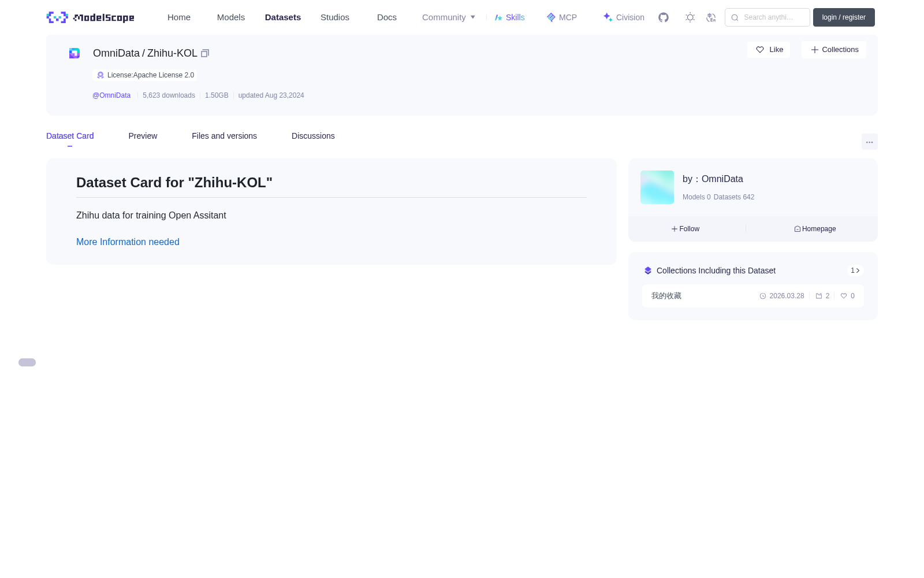Open the three-dots more options button
Screen dimensions: 924x578
click(870, 142)
